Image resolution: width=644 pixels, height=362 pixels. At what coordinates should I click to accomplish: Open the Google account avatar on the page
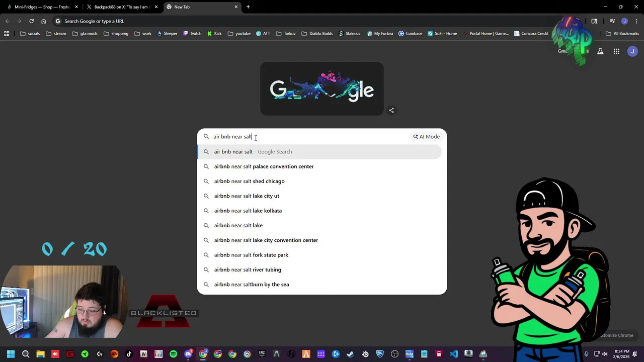tap(632, 51)
